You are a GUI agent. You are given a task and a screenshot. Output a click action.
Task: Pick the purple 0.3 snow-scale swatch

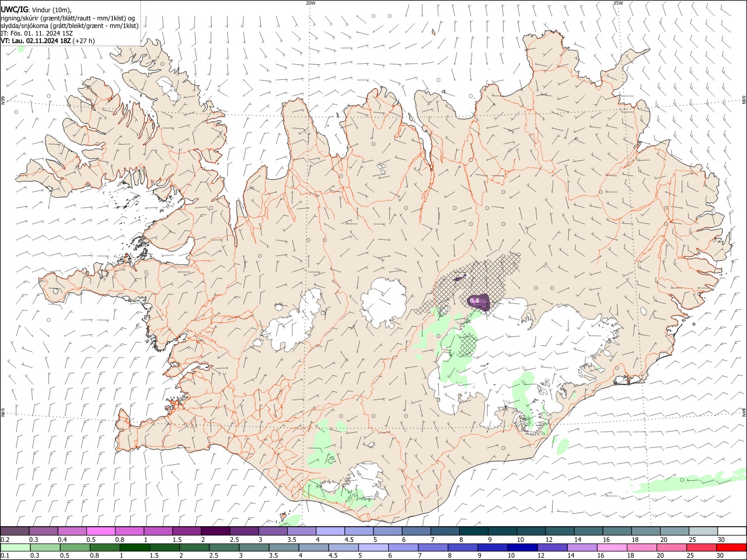click(43, 531)
